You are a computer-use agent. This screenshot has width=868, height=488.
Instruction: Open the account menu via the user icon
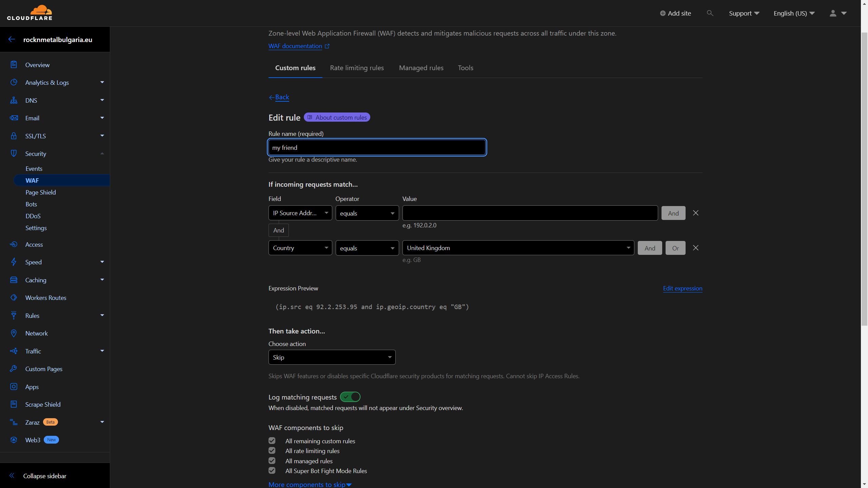pyautogui.click(x=833, y=13)
